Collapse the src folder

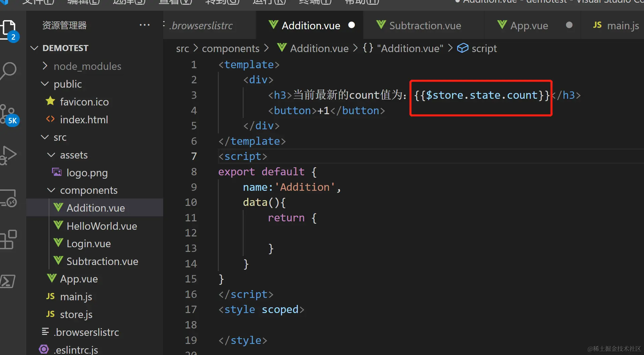(45, 137)
